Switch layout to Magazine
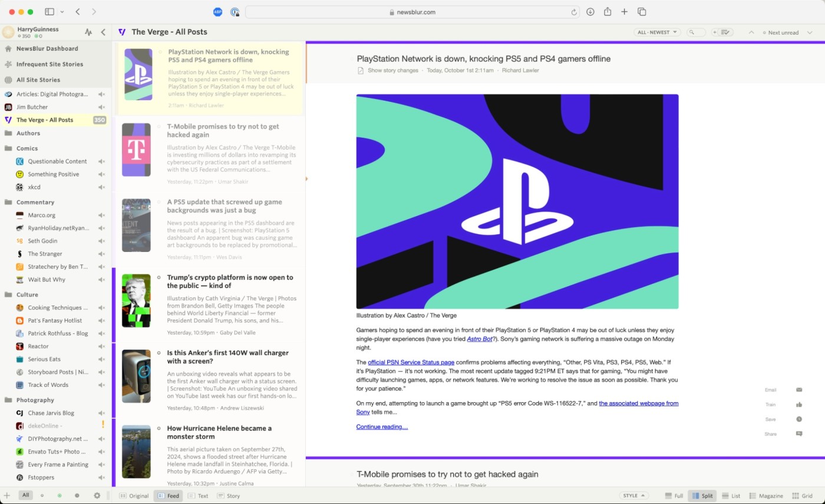This screenshot has width=825, height=504. point(765,496)
